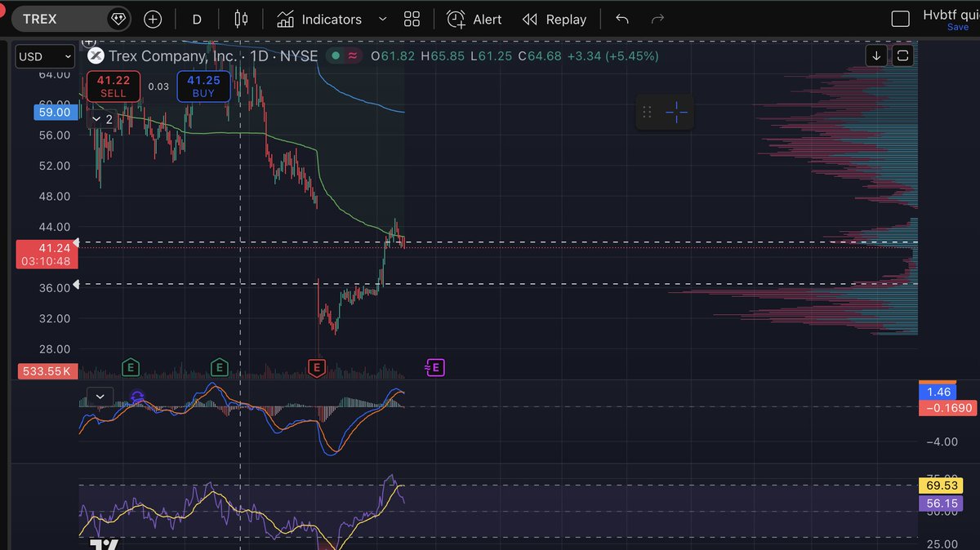Open the candlestick chart type selector
Image resolution: width=980 pixels, height=550 pixels.
(240, 19)
